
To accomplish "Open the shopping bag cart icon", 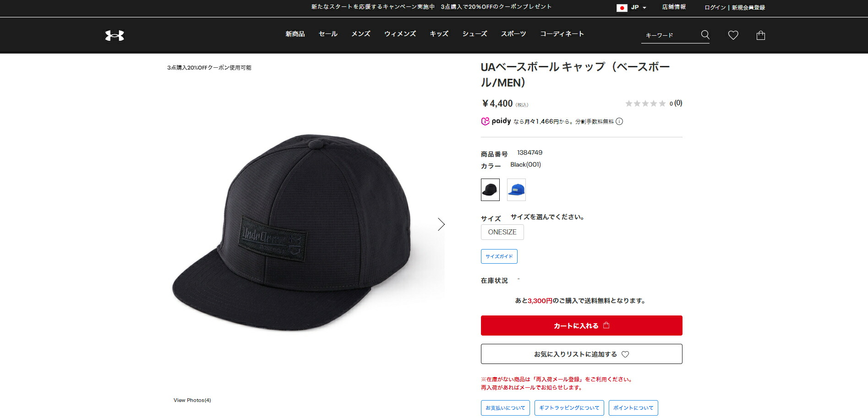I will tap(761, 35).
